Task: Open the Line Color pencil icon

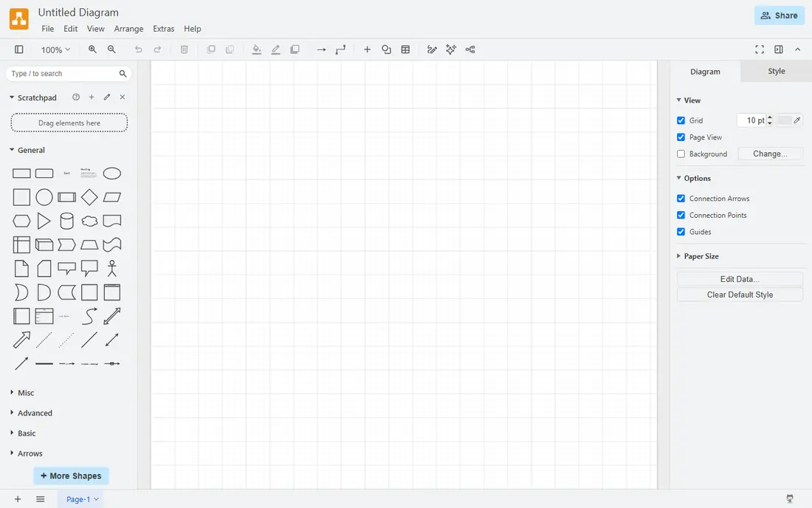Action: [275, 49]
